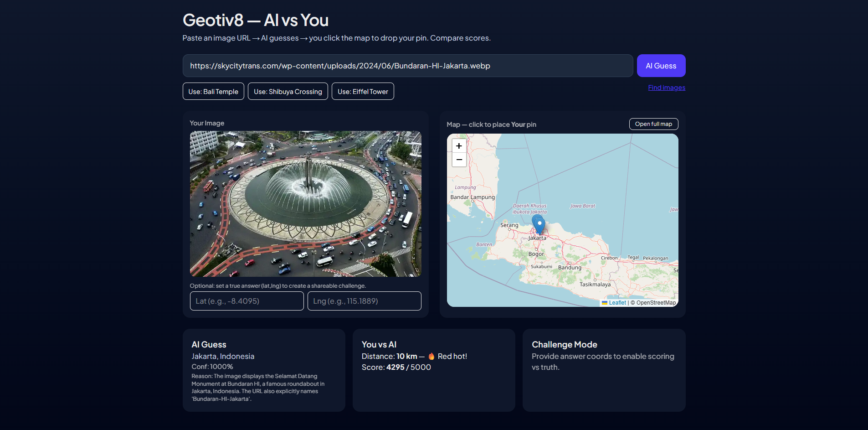Select the Use: Bali Temple preset

pyautogui.click(x=213, y=91)
